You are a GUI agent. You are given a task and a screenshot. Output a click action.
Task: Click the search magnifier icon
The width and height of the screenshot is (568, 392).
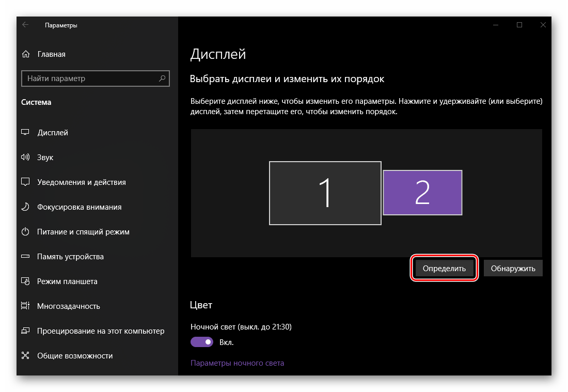point(162,79)
